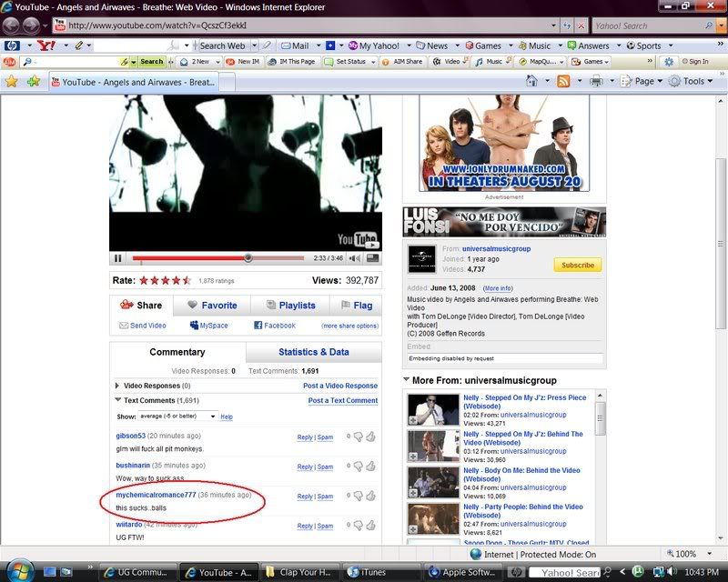The image size is (728, 582).
Task: Share the video to MySpace
Action: click(209, 326)
